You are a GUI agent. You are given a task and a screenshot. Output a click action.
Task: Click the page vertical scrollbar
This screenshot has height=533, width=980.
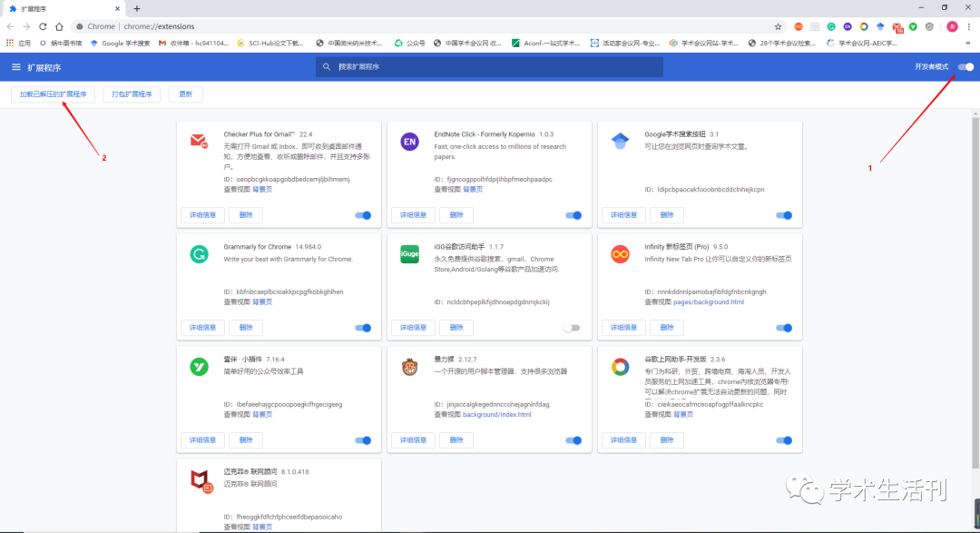975,291
